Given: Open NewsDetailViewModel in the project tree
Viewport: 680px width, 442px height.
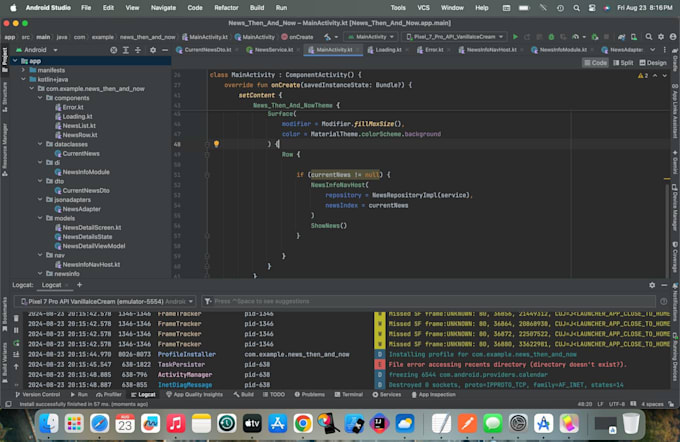Looking at the screenshot, I should [93, 246].
